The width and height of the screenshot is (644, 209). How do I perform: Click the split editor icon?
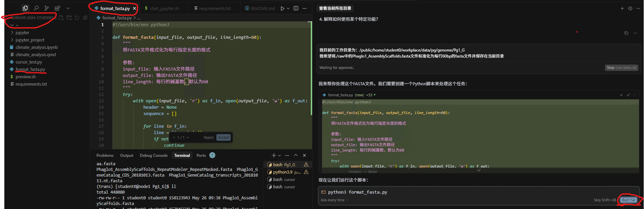[296, 8]
